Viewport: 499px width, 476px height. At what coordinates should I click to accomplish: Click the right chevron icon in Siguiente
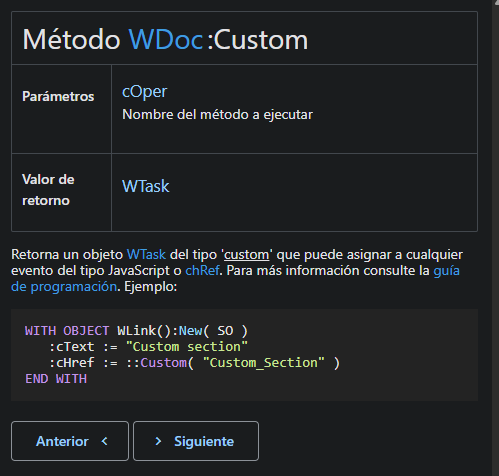[158, 441]
